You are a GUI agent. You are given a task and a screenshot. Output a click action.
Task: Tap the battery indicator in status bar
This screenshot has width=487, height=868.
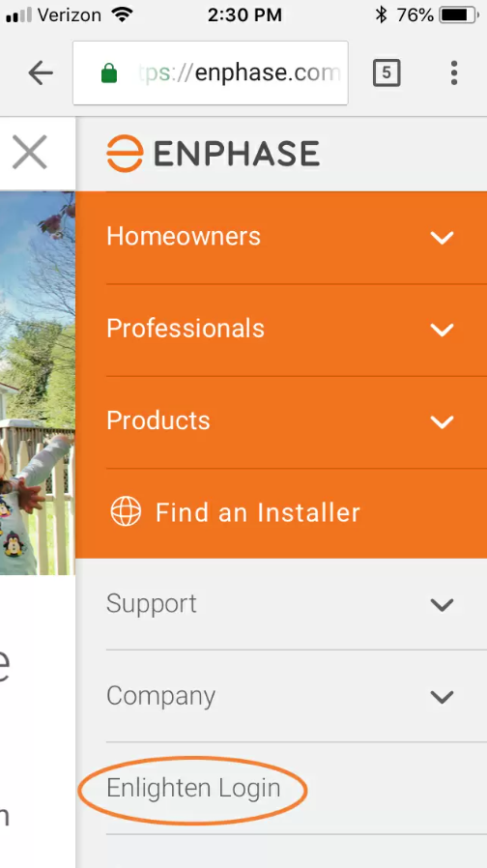[x=459, y=14]
